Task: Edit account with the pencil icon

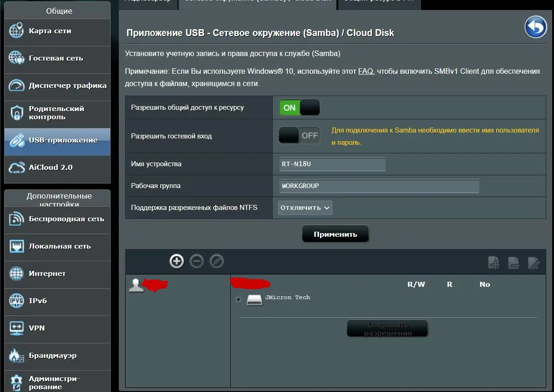Action: (217, 261)
